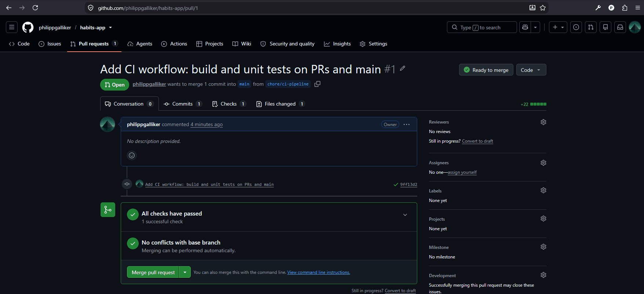Open the Insights tab
Image resolution: width=644 pixels, height=294 pixels.
click(337, 44)
